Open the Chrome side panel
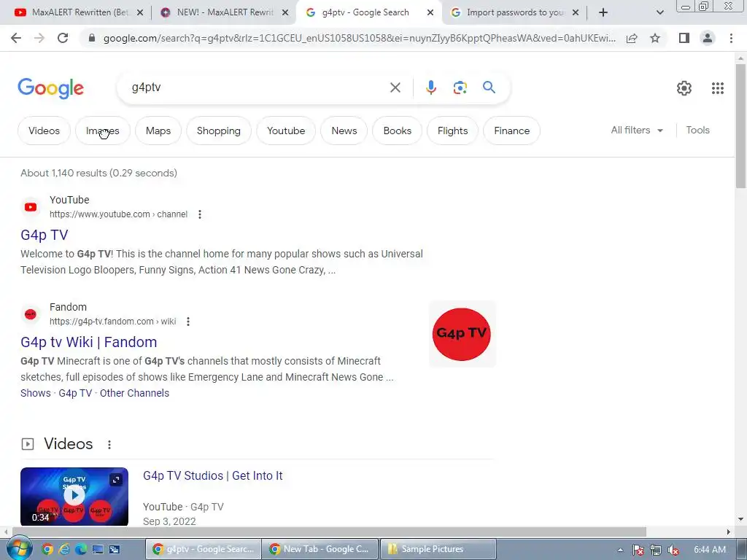 (684, 38)
